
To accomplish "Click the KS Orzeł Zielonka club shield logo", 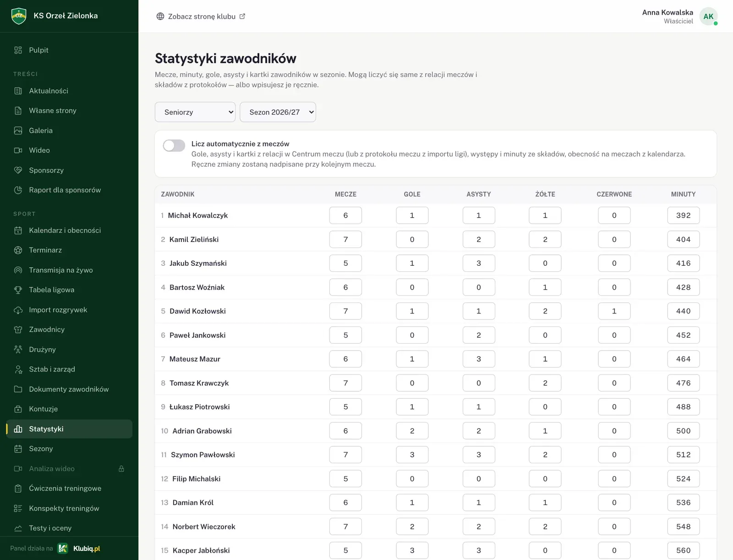I will point(19,16).
